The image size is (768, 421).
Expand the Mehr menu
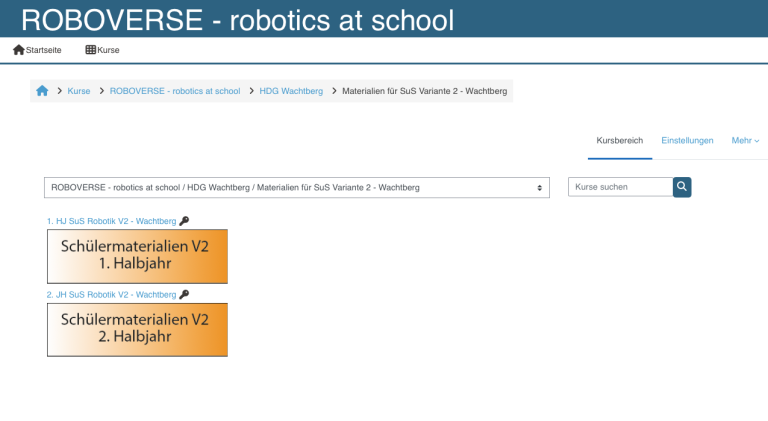click(745, 141)
